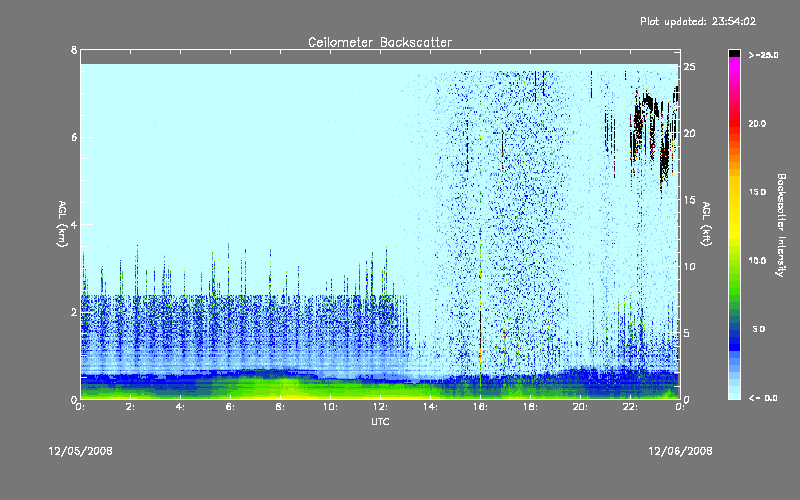Click the "6" tick on the km axis
800x500 pixels.
[x=74, y=137]
